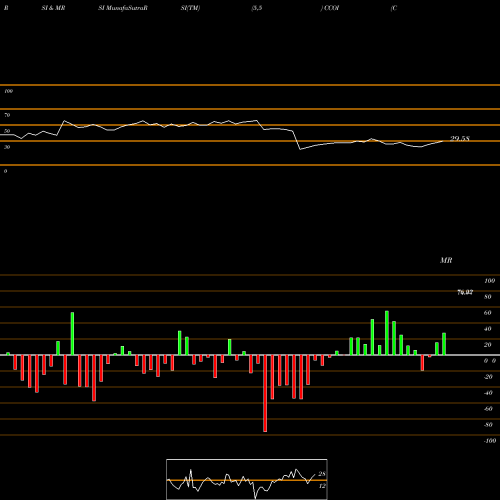The height and width of the screenshot is (500, 500).
Task: Click the -100 label on MR axis
Action: [490, 441]
